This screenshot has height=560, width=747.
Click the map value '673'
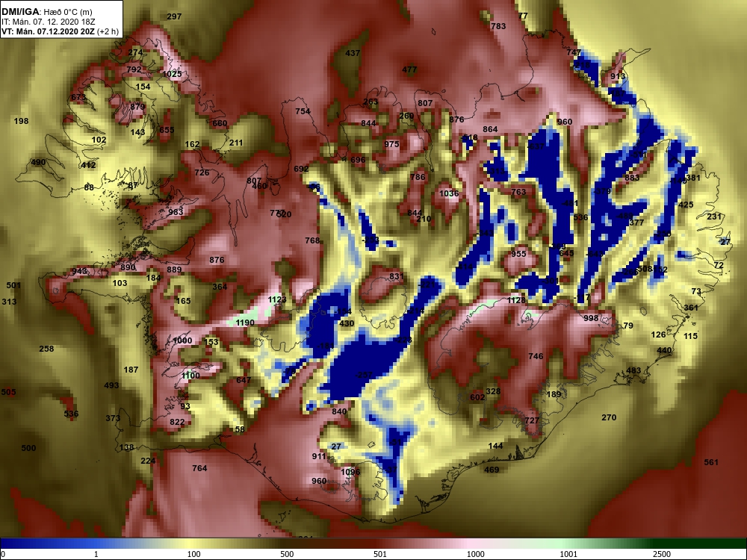click(x=78, y=97)
